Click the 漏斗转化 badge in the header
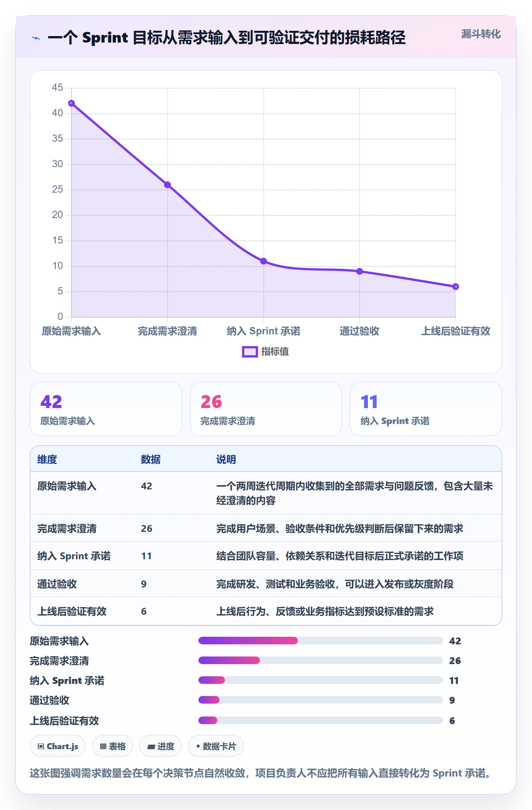The width and height of the screenshot is (532, 810). 481,34
